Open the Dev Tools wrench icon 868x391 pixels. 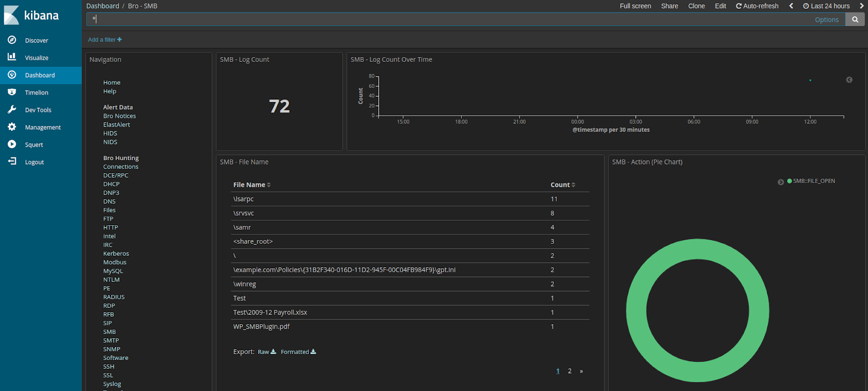[12, 109]
